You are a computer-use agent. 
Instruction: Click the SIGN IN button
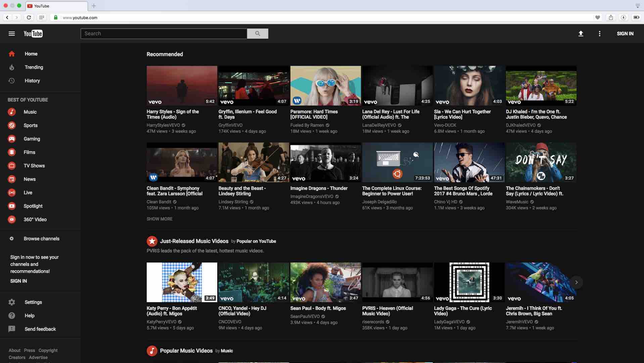(625, 33)
